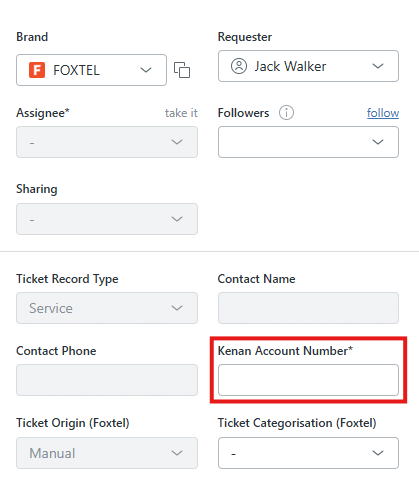Click the chevron in Requester box
The image size is (419, 481).
pyautogui.click(x=378, y=66)
